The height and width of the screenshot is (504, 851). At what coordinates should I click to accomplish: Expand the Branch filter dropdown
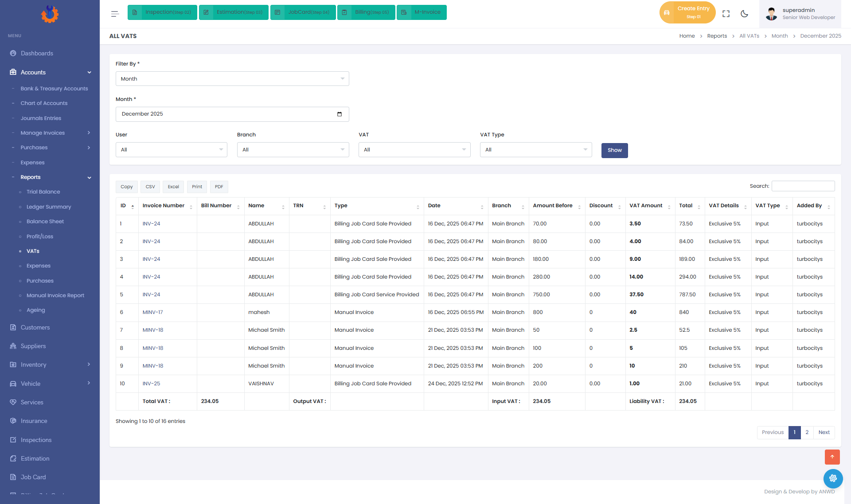[293, 150]
